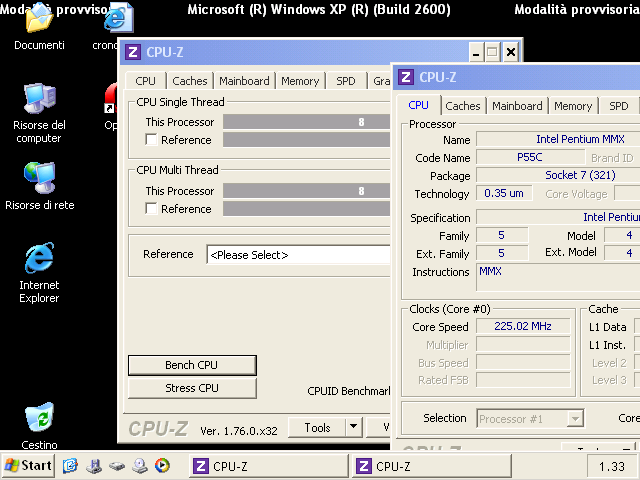Launch Windows Media Player from Quick Launch
Screen dimensions: 640x480
coord(162,465)
